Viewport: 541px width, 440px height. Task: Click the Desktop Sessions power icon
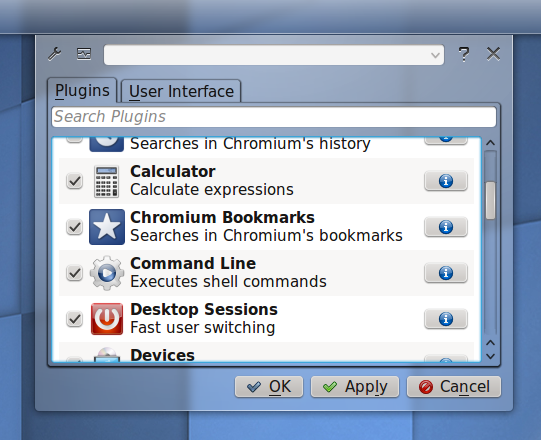tap(107, 319)
